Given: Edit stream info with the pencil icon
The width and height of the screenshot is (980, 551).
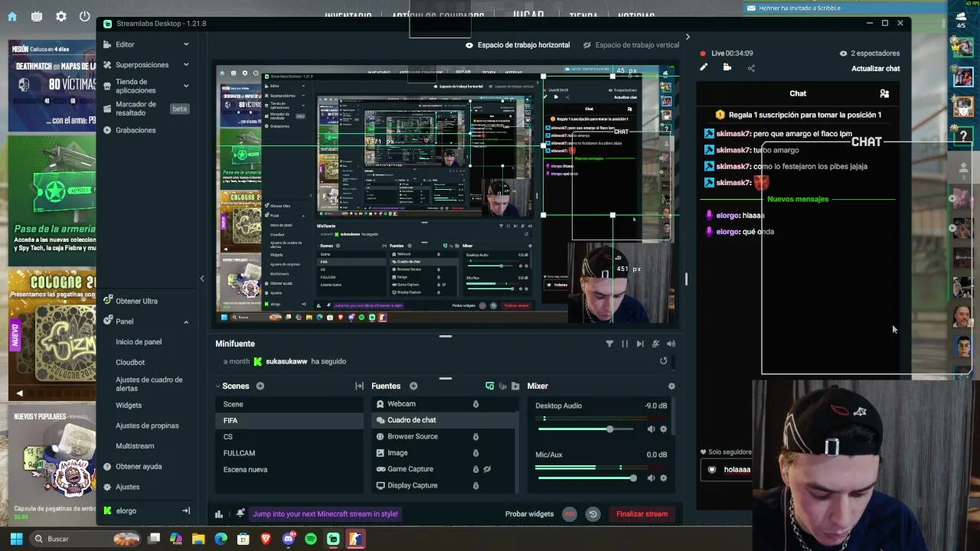Looking at the screenshot, I should click(x=704, y=67).
